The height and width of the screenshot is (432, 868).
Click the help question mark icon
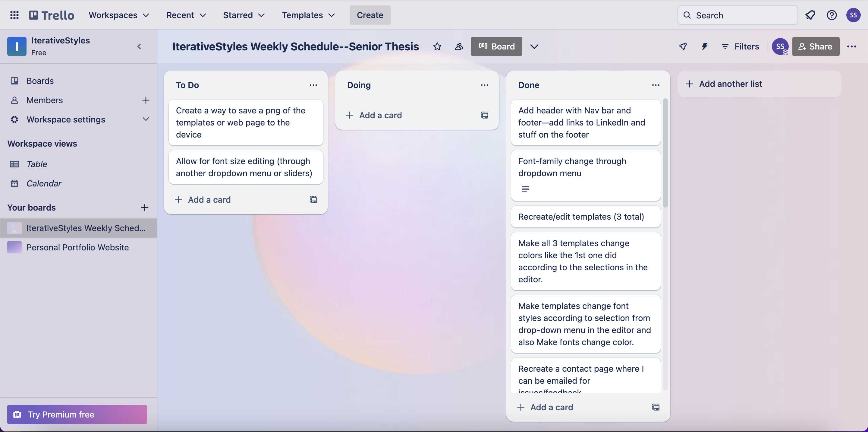pyautogui.click(x=832, y=15)
